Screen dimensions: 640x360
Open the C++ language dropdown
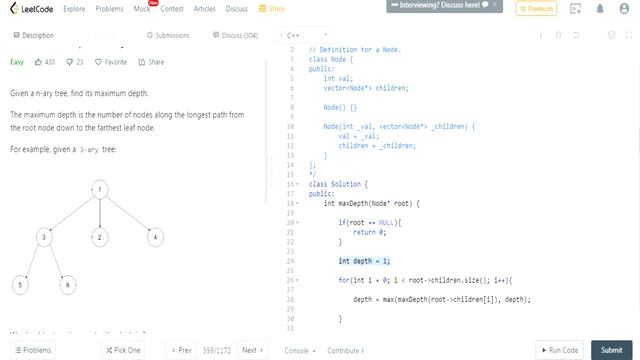[304, 36]
